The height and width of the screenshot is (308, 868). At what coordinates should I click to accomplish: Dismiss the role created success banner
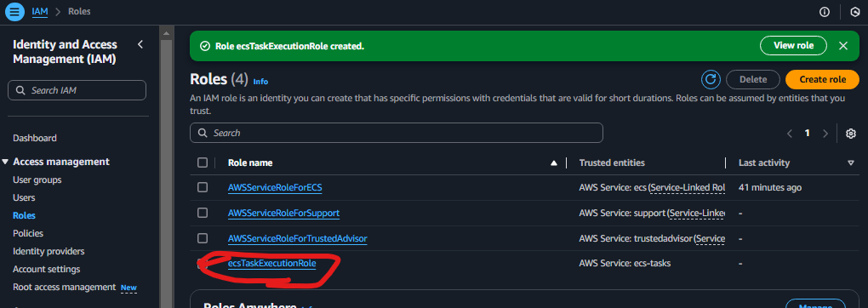pos(843,46)
